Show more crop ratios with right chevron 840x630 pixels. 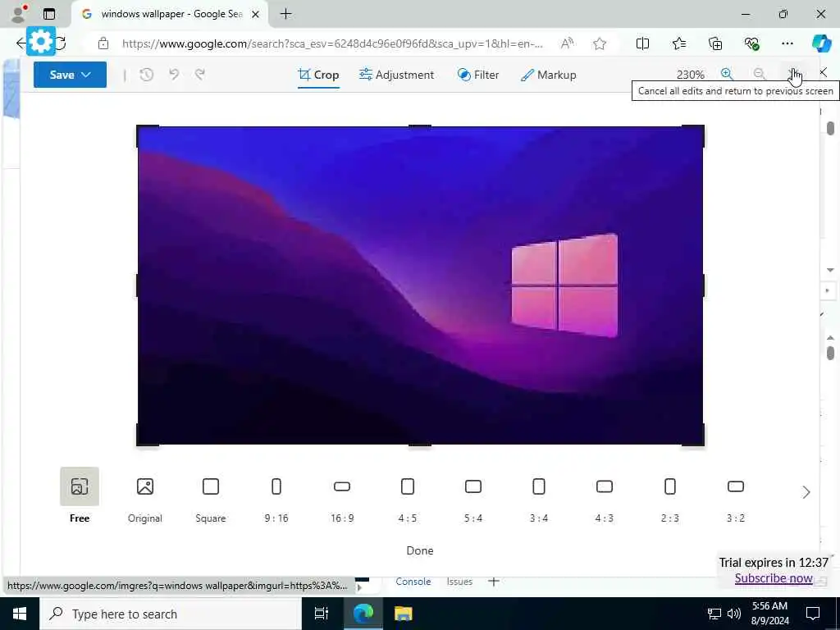(806, 492)
